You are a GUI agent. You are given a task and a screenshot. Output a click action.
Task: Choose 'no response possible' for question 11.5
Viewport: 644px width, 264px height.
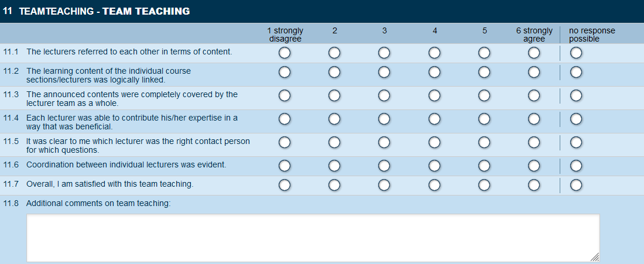pos(576,143)
